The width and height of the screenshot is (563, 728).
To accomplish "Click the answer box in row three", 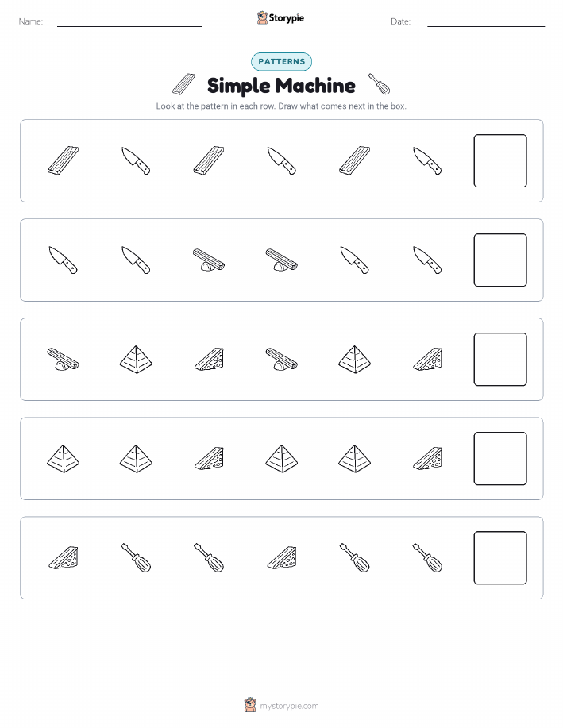I will 500,360.
